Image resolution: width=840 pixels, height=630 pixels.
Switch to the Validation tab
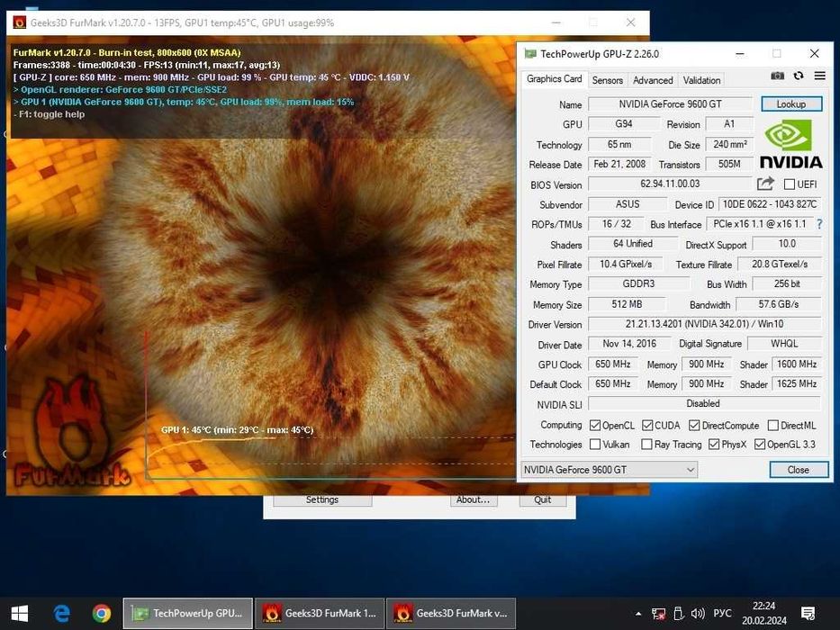[701, 80]
